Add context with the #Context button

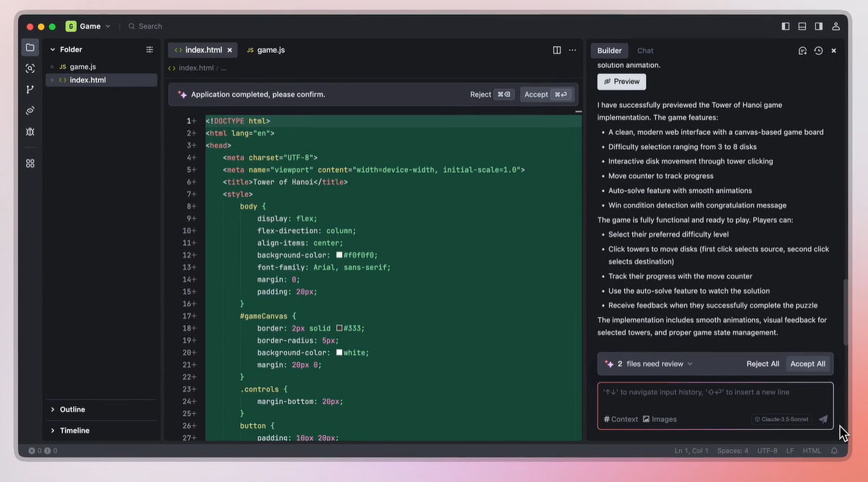point(621,419)
